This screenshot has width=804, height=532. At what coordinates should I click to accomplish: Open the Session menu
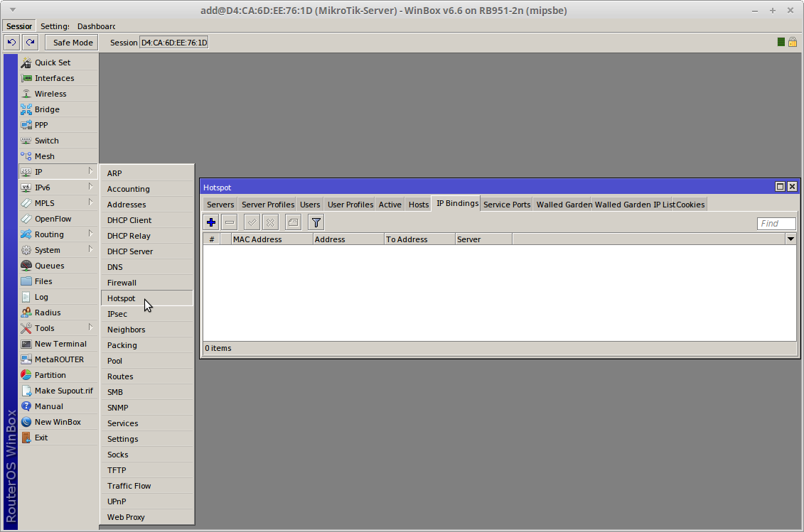[19, 26]
